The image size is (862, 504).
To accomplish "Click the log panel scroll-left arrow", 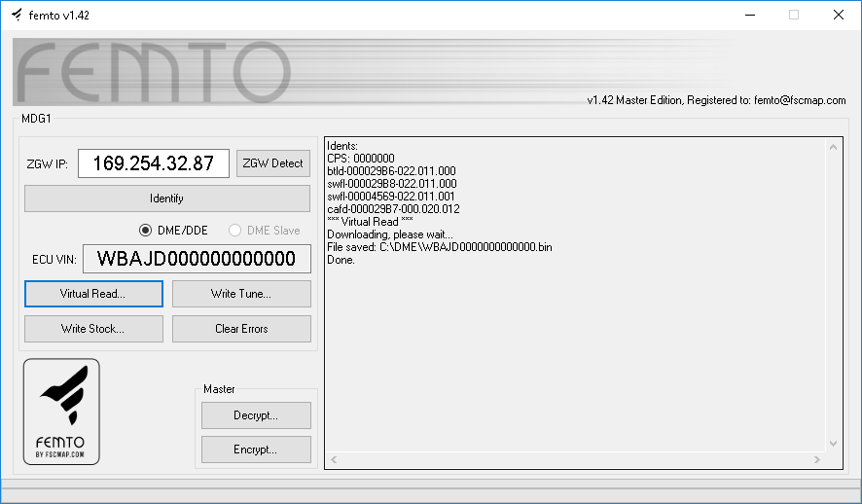I will coord(334,458).
